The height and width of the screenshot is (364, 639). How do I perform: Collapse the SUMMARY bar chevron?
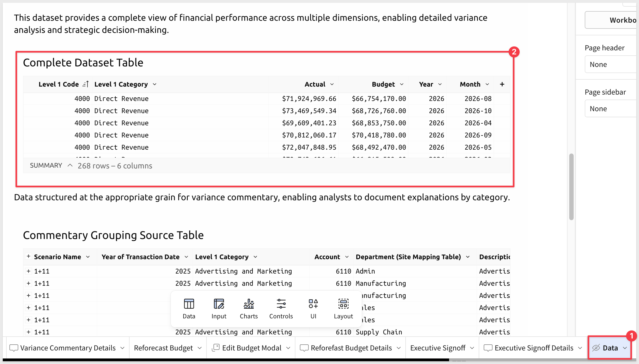click(70, 165)
